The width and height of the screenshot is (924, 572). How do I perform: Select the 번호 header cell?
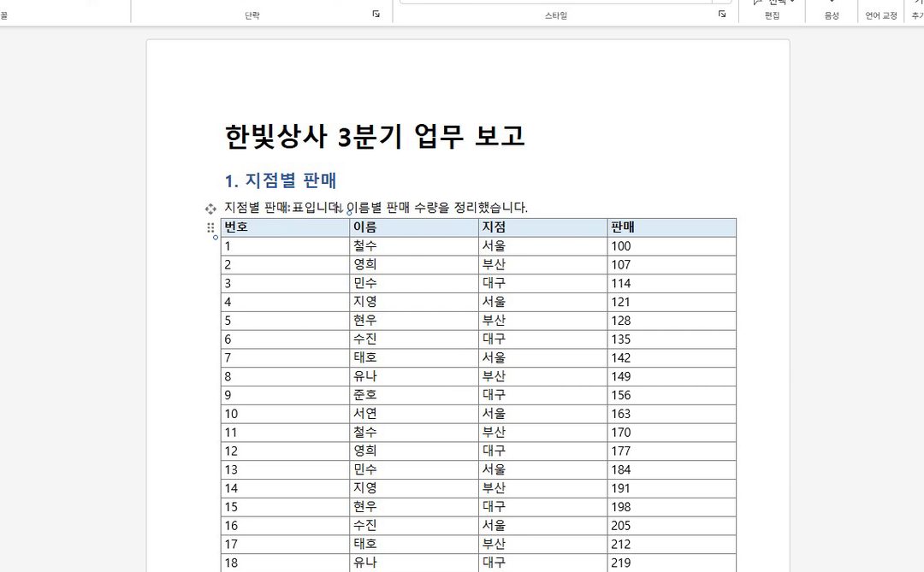[285, 227]
